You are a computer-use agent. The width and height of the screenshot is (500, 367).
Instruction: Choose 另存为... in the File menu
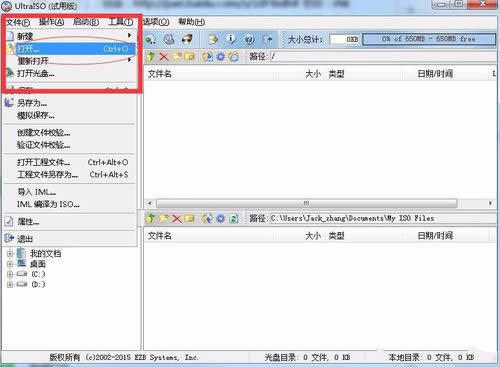tap(70, 103)
